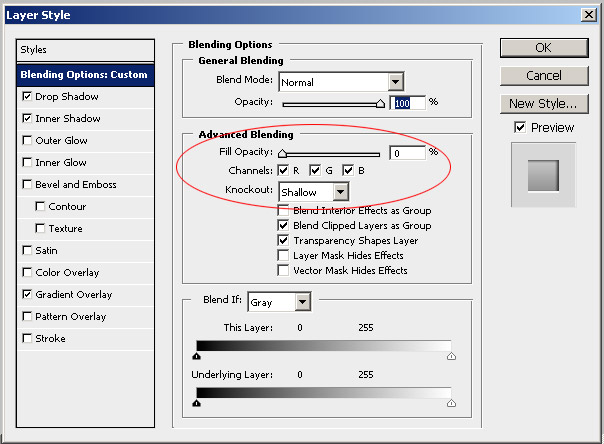Uncheck the G channel checkbox

[315, 170]
